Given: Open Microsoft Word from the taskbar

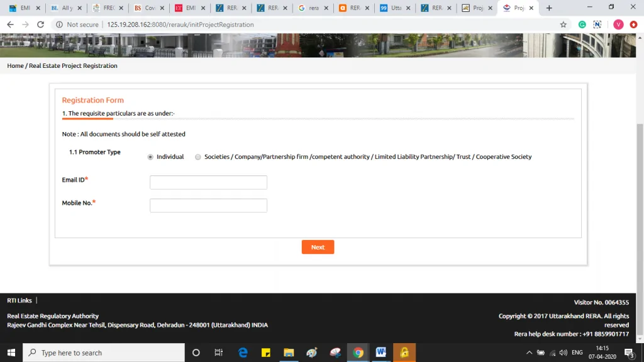Looking at the screenshot, I should 380,353.
